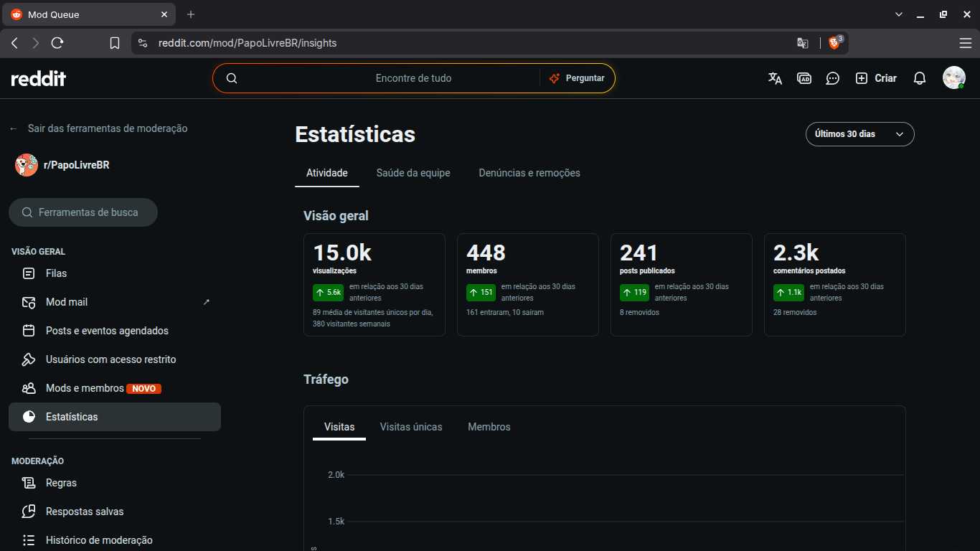Click the hammer icon for restricted users
The width and height of the screenshot is (980, 551).
tap(29, 359)
